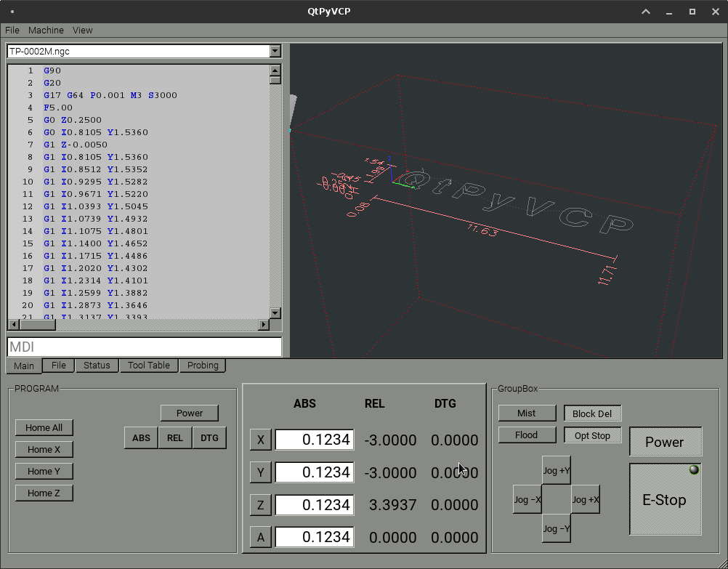Open the File menu in the menu bar
The width and height of the screenshot is (728, 569).
[12, 31]
